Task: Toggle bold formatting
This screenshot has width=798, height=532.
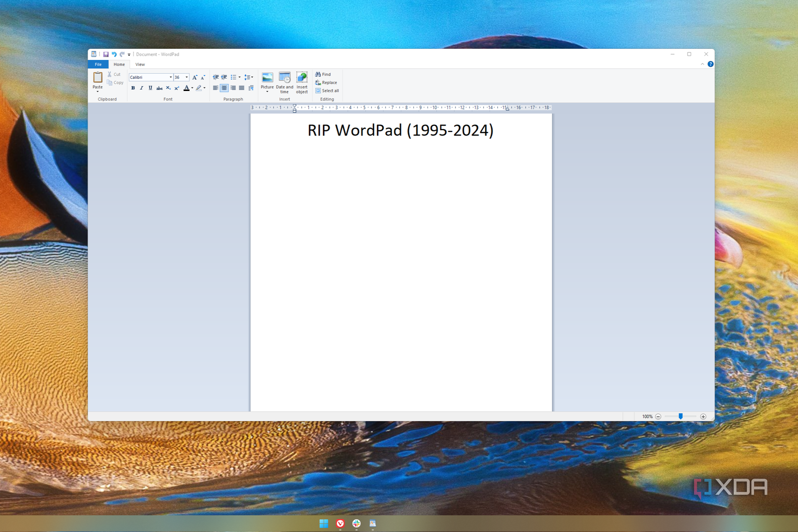Action: pyautogui.click(x=133, y=88)
